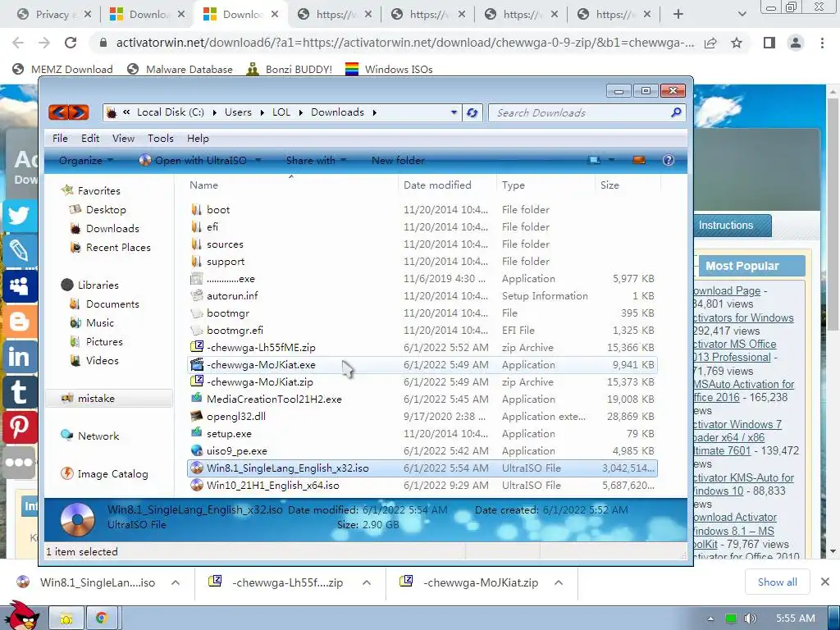Screen dimensions: 840x630
Task: Open the File menu
Action: click(60, 138)
